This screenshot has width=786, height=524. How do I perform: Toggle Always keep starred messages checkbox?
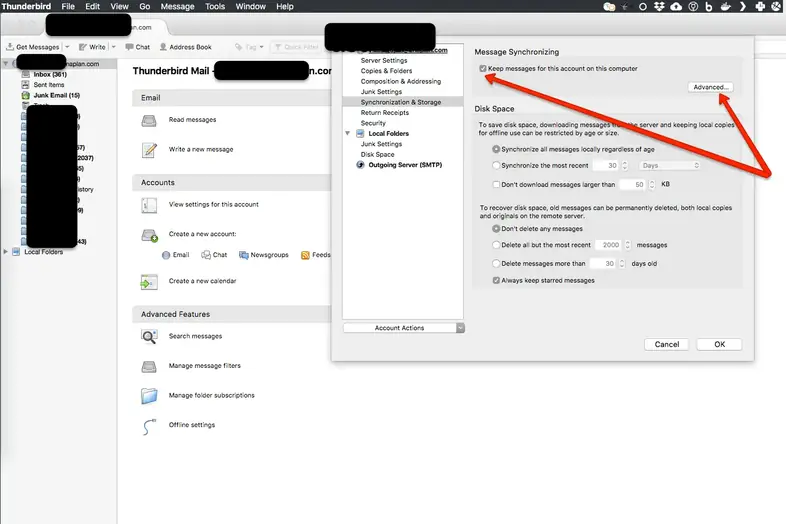(x=496, y=281)
